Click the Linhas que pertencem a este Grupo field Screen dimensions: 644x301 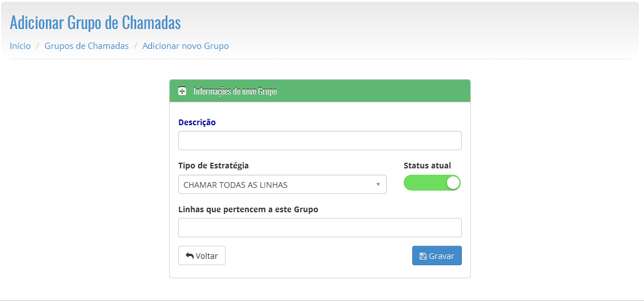pos(319,228)
